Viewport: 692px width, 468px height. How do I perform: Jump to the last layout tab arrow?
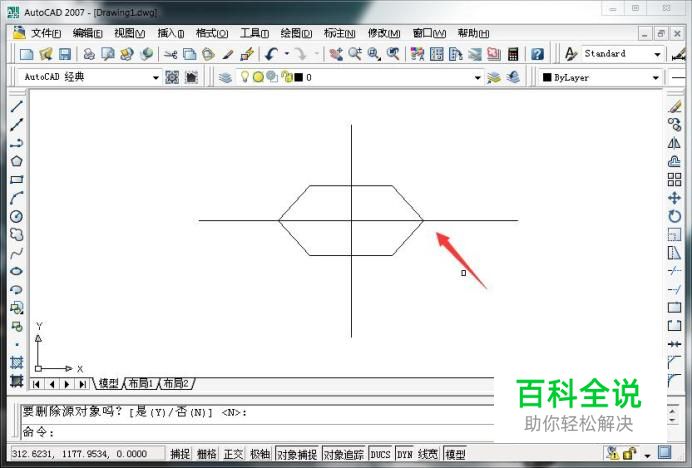coord(83,384)
